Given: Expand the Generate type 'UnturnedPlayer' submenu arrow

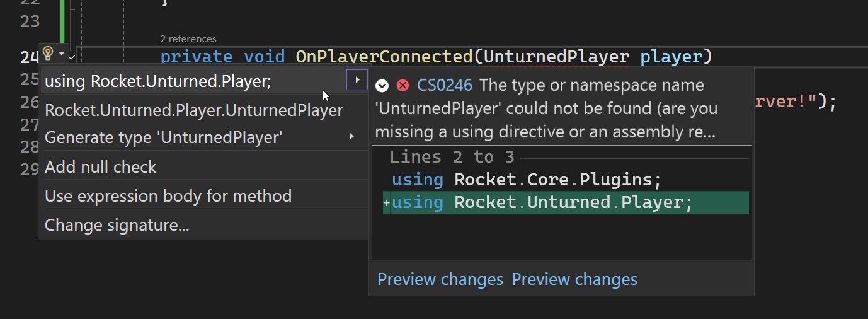Looking at the screenshot, I should [352, 137].
